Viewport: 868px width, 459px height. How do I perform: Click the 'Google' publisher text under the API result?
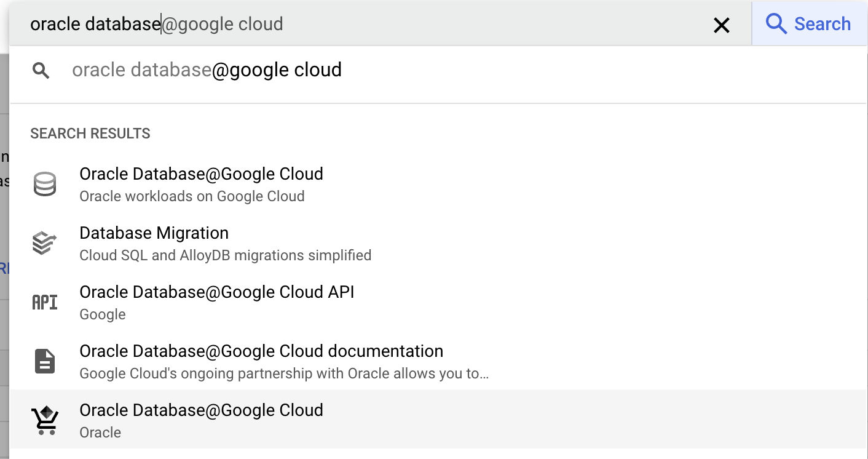click(x=103, y=314)
